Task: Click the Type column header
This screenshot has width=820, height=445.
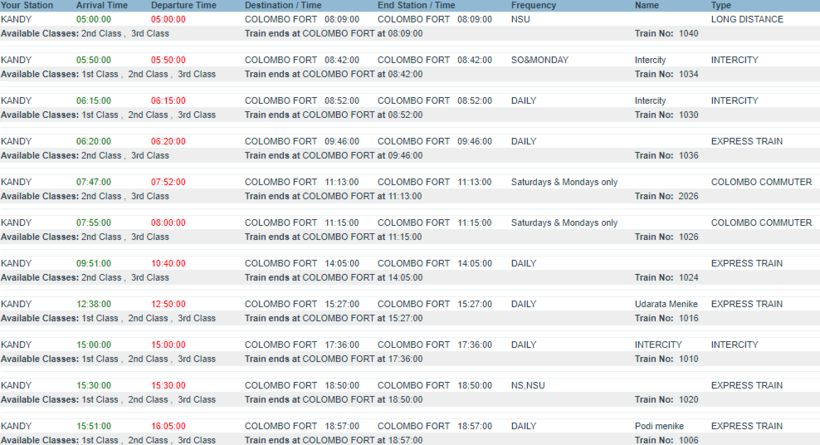Action: (x=721, y=5)
